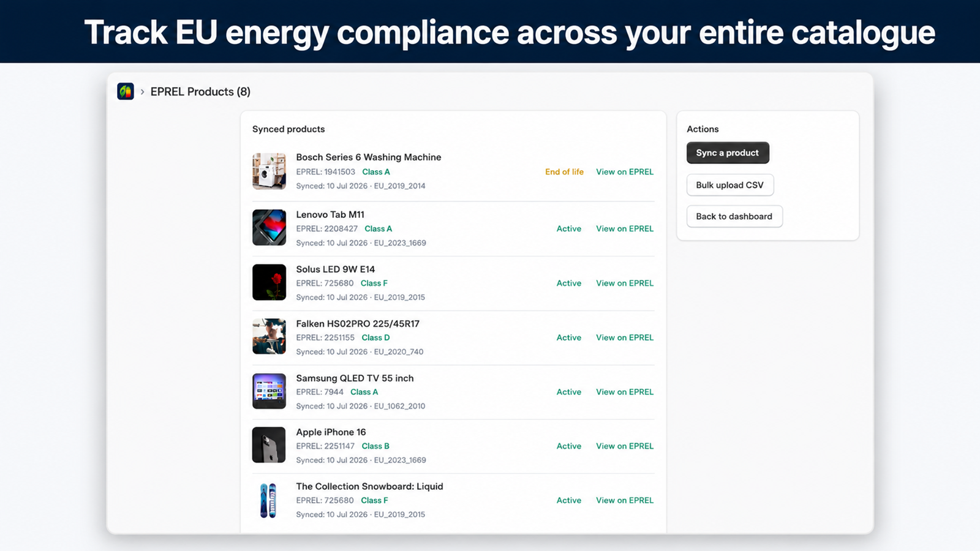980x551 pixels.
Task: View Snowboard Liquid on EPREL
Action: click(625, 501)
